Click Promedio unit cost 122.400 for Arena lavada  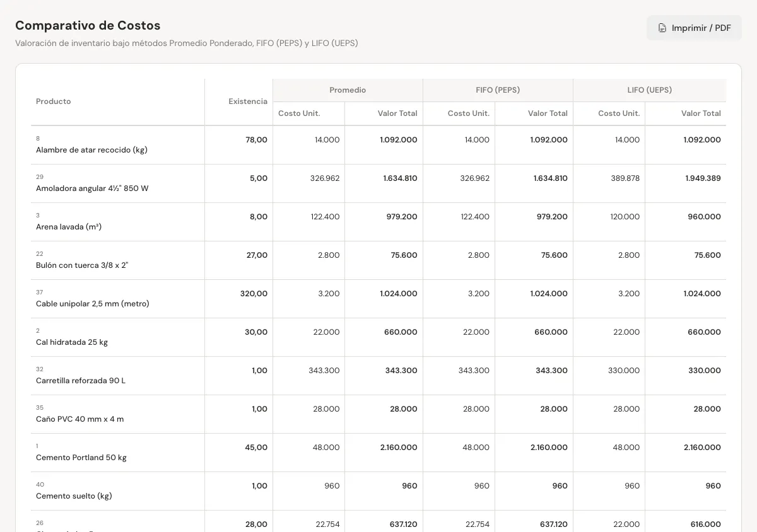tap(325, 217)
